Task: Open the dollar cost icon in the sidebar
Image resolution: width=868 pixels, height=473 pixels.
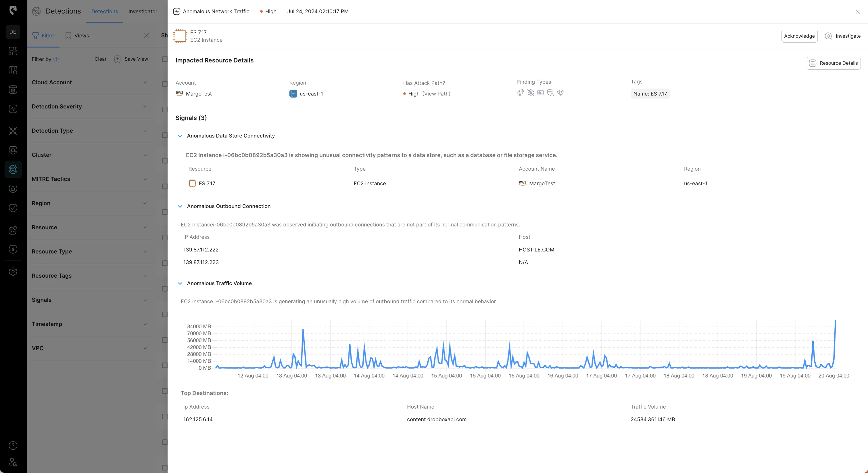Action: (x=13, y=249)
